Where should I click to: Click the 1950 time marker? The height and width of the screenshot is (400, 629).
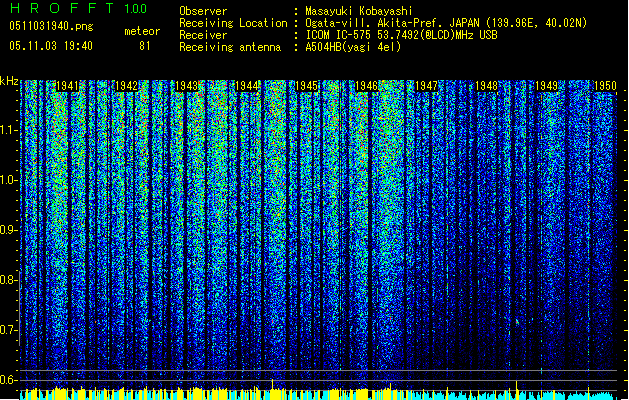click(605, 86)
